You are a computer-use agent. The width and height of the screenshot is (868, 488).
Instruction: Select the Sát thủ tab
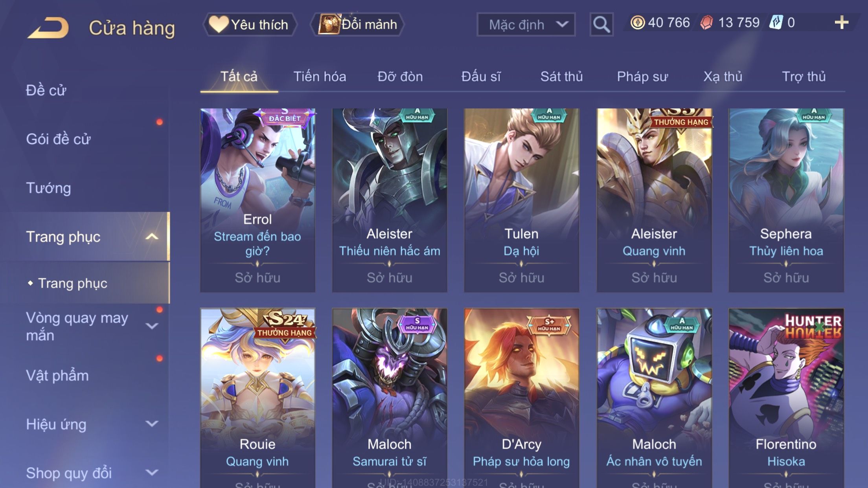tap(561, 77)
